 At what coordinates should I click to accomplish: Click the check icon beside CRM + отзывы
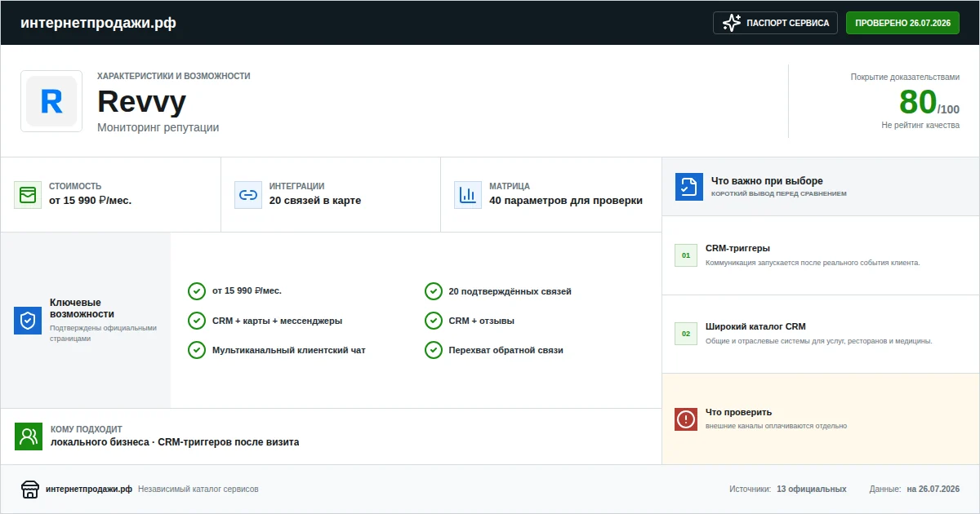[434, 321]
